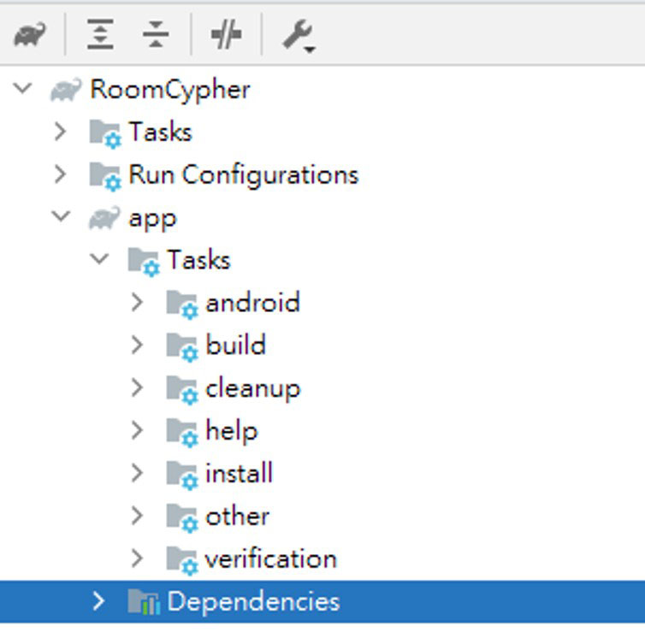Collapse the RoomCypher root node
Viewport: 645px width, 644px height.
[24, 88]
